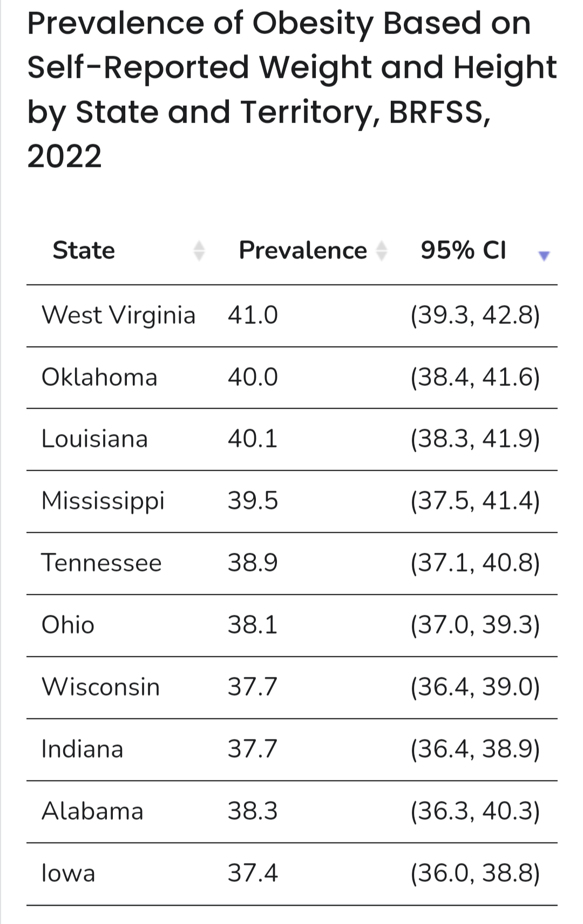Click the Iowa row name
Screen dimensions: 583x924
pos(69,873)
